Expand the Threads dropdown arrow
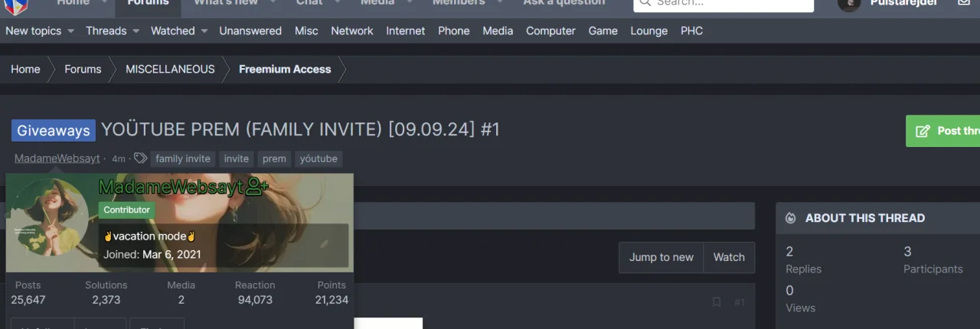 point(136,31)
